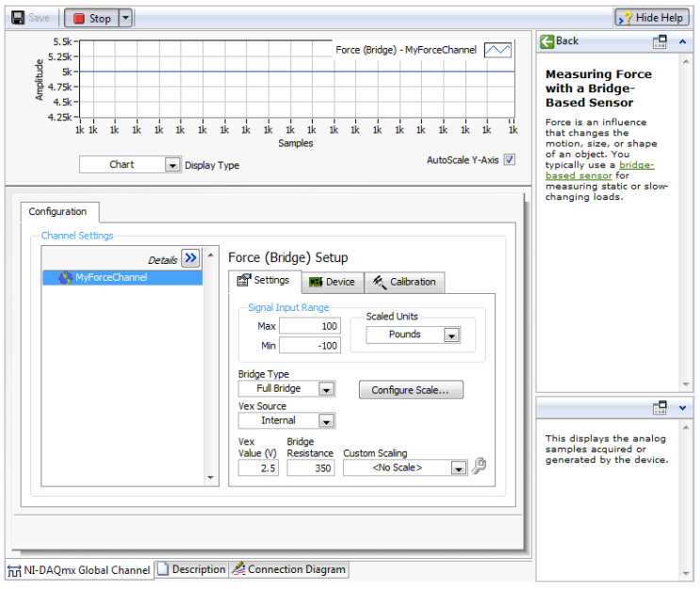Open the Connection Diagram tab
Screen dimensions: 700x589
click(x=289, y=570)
